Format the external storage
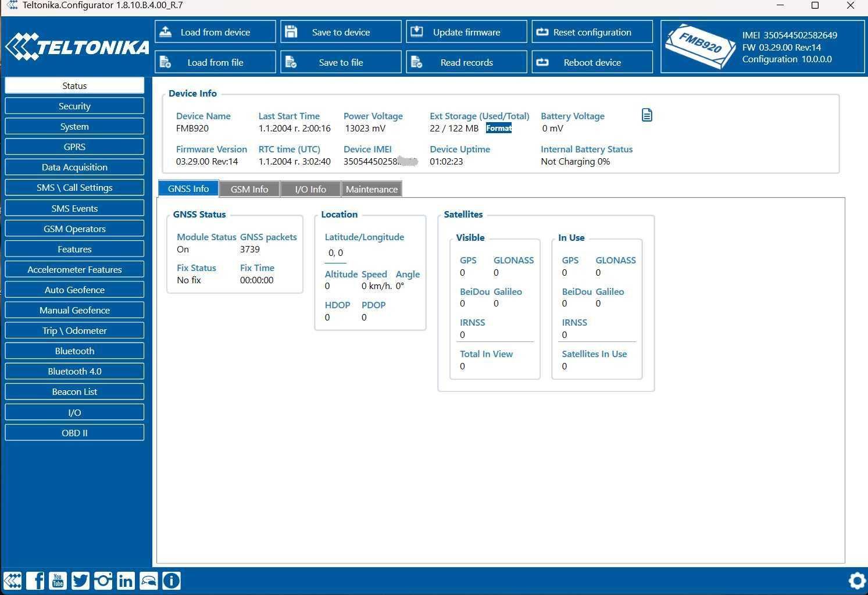The image size is (868, 595). pos(499,128)
